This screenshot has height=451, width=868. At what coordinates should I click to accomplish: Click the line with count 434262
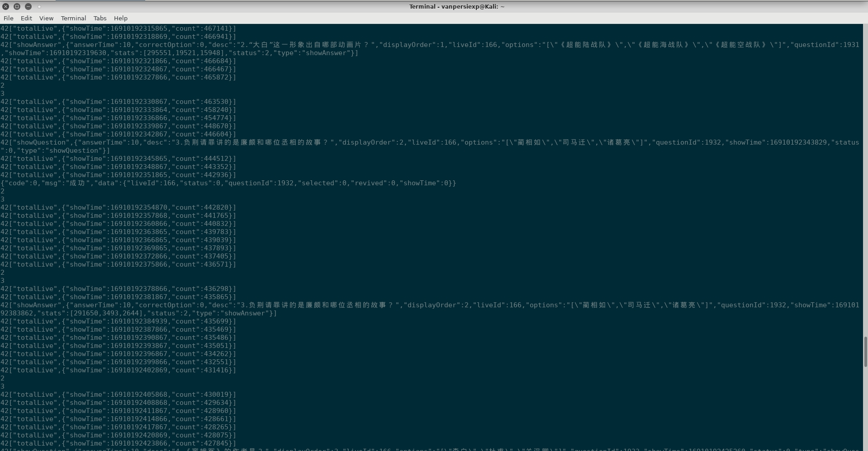(118, 354)
